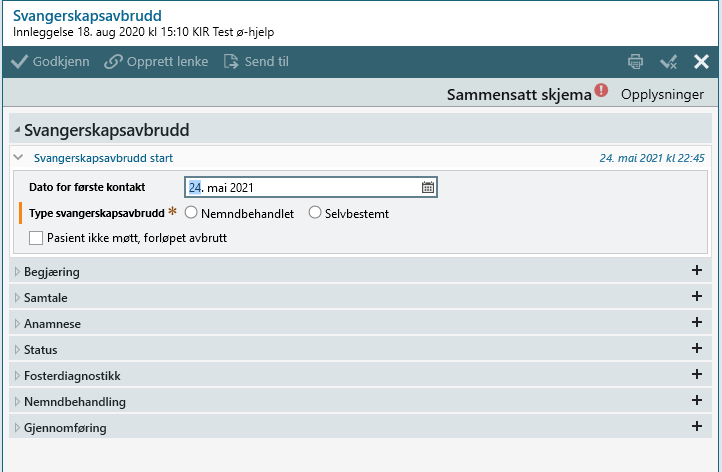This screenshot has width=722, height=472.
Task: Add a Fosterdiagnostikk entry with plus
Action: [x=697, y=374]
